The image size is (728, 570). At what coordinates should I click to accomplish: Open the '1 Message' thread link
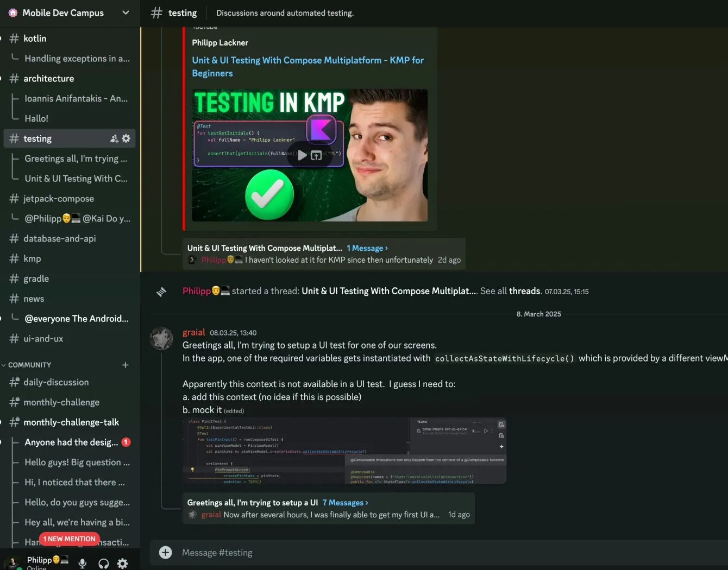pos(367,248)
